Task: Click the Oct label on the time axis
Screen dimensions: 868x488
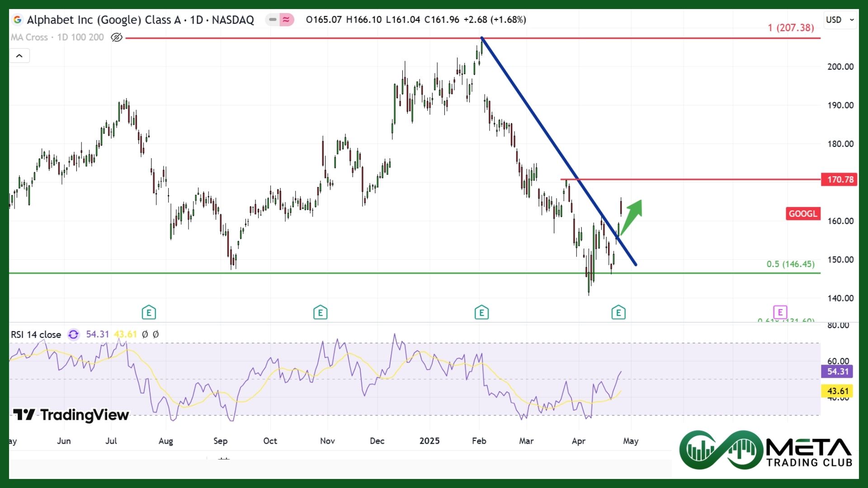Action: (270, 441)
